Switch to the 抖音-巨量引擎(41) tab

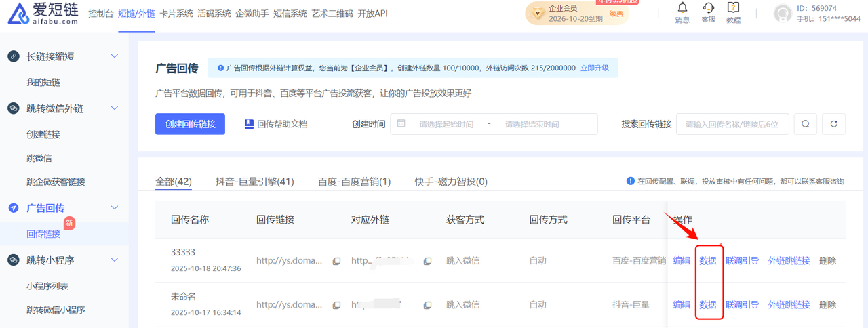(x=254, y=182)
